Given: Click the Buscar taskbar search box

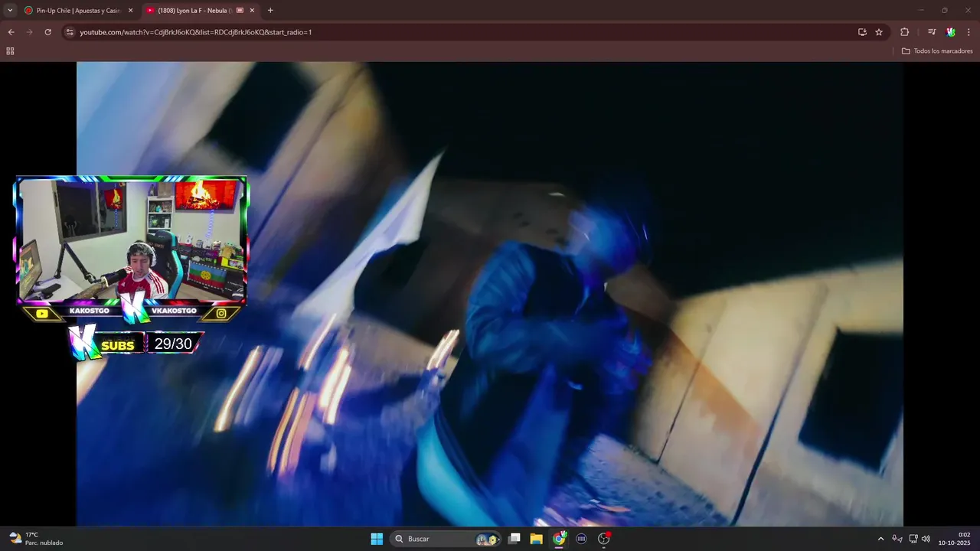Looking at the screenshot, I should click(446, 539).
